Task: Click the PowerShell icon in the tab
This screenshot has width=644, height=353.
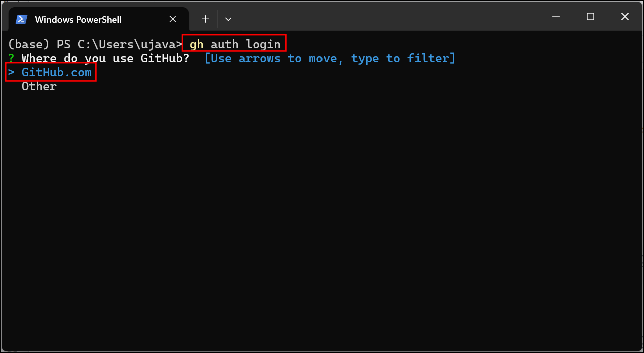Action: click(21, 19)
